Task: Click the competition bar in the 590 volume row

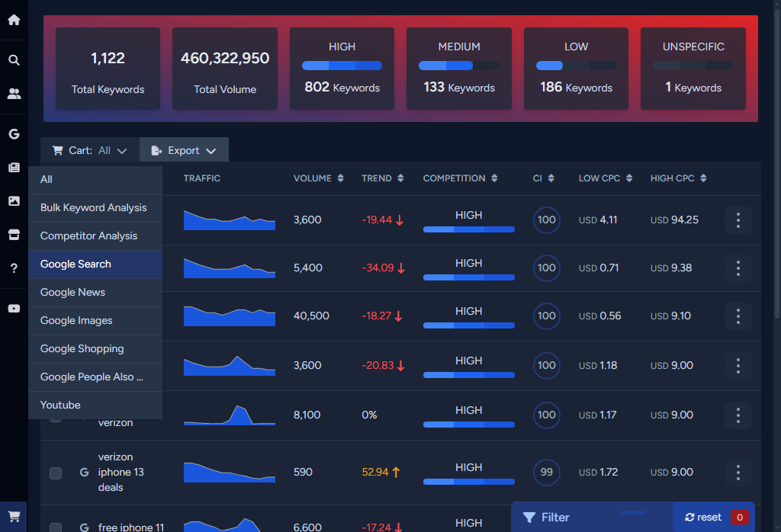Action: click(x=469, y=482)
